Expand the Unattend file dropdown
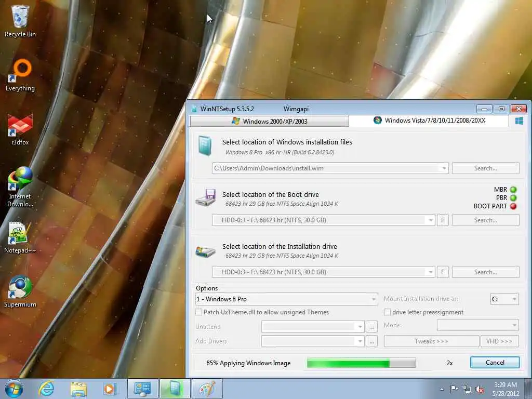The height and width of the screenshot is (399, 532). [x=360, y=327]
